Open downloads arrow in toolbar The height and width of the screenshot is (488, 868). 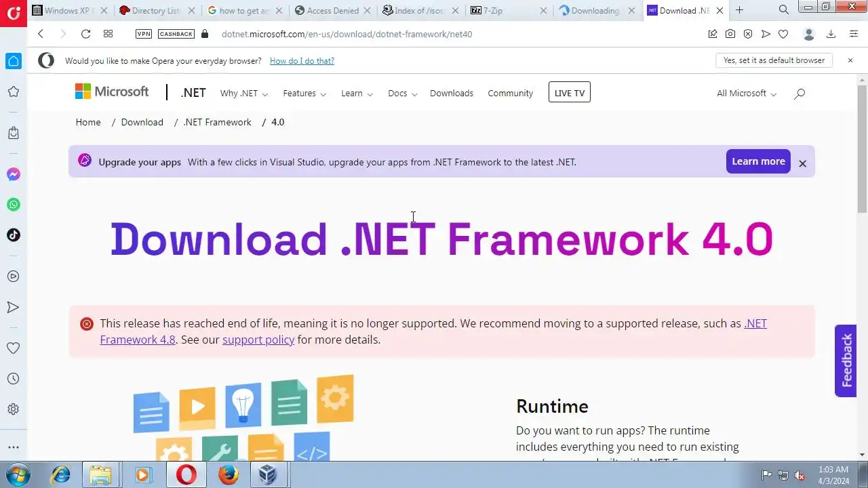[x=831, y=34]
